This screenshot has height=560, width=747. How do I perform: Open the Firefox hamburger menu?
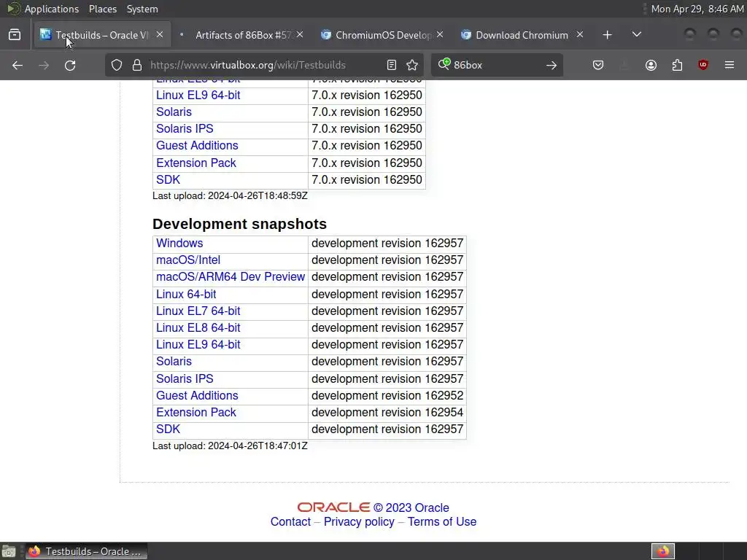(x=729, y=65)
